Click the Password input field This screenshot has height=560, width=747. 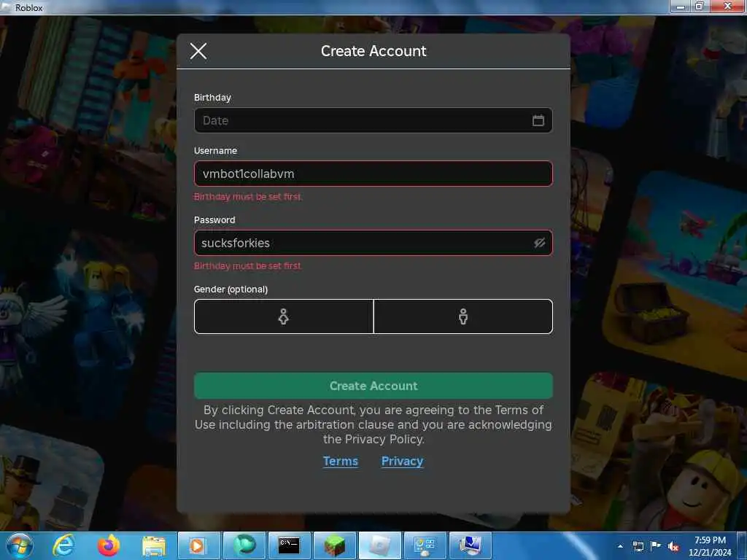click(x=373, y=243)
